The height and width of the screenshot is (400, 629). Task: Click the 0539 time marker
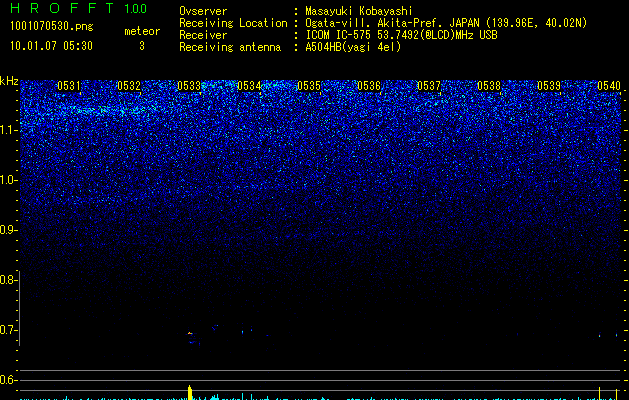[x=549, y=86]
